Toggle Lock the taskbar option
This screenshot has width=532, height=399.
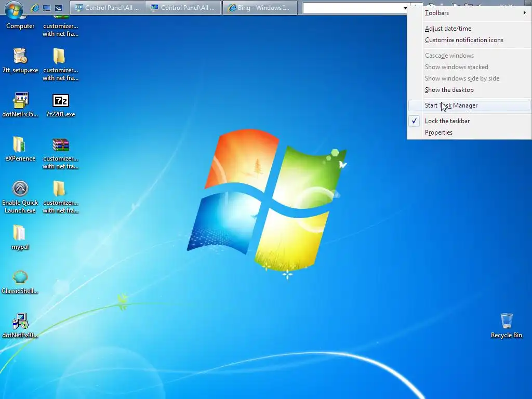click(x=470, y=121)
